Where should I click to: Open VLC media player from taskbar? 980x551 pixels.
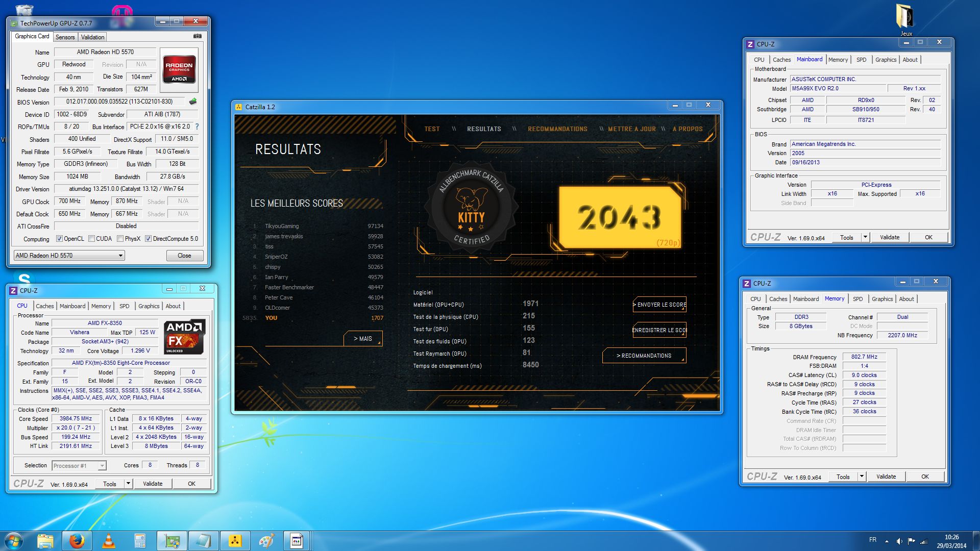(109, 541)
